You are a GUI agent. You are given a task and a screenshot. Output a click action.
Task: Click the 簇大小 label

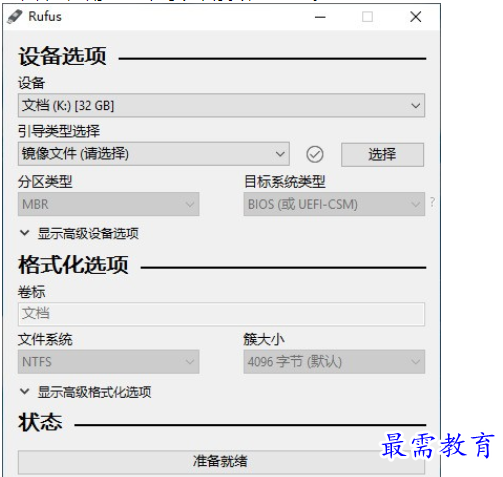click(264, 339)
